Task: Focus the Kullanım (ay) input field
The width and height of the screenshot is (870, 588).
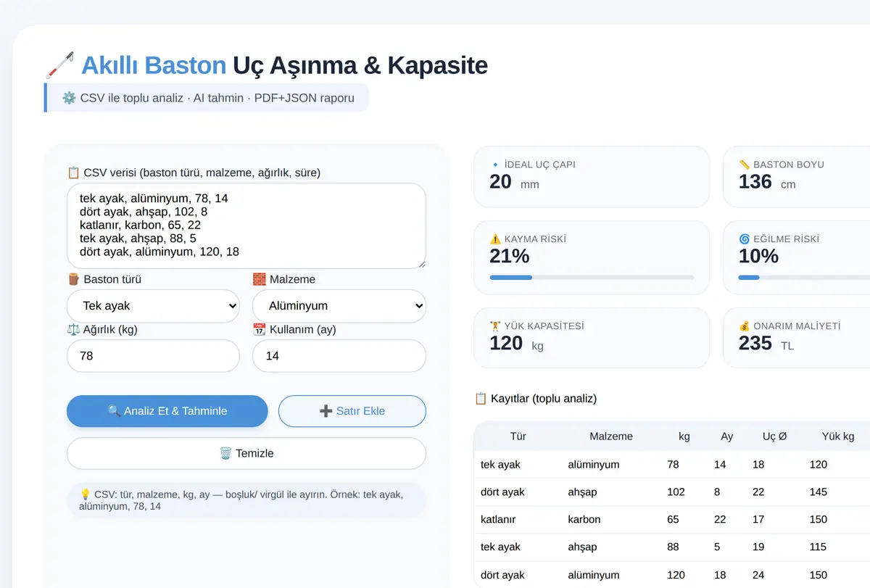Action: 339,356
